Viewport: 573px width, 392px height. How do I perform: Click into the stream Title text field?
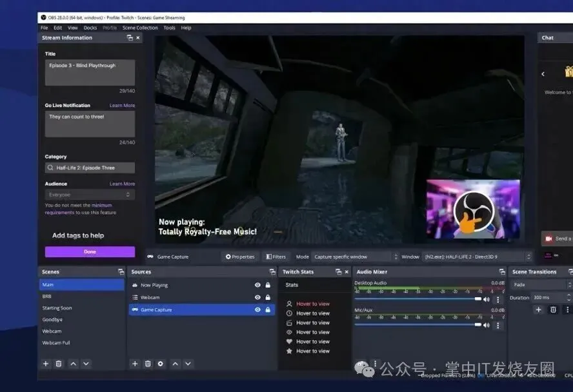click(90, 73)
